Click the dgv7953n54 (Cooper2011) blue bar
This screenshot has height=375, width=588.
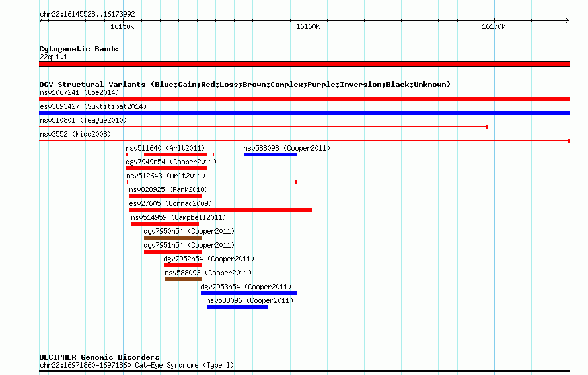point(248,293)
